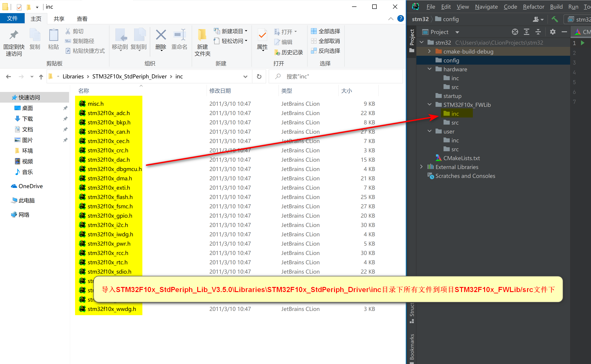The width and height of the screenshot is (591, 364).
Task: Click the Paste clipboard icon
Action: [x=54, y=35]
